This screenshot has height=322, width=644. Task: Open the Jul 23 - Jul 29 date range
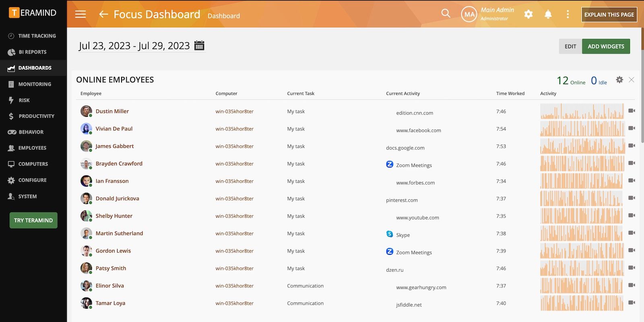[x=134, y=46]
